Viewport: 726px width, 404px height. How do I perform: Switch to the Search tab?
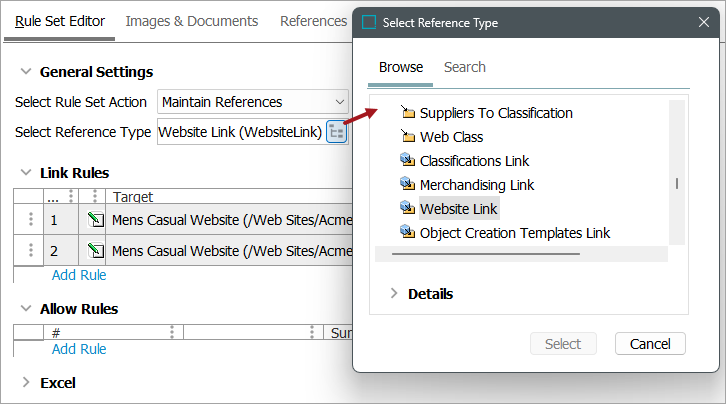click(x=465, y=67)
